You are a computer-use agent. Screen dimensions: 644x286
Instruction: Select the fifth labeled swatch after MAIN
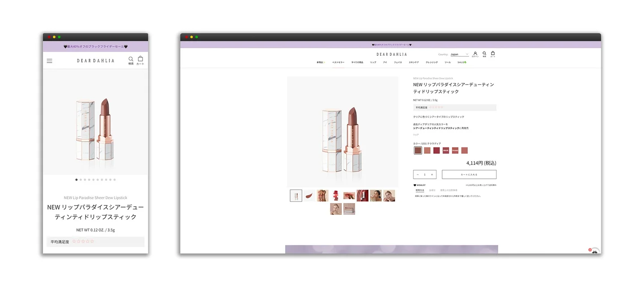[x=455, y=151]
